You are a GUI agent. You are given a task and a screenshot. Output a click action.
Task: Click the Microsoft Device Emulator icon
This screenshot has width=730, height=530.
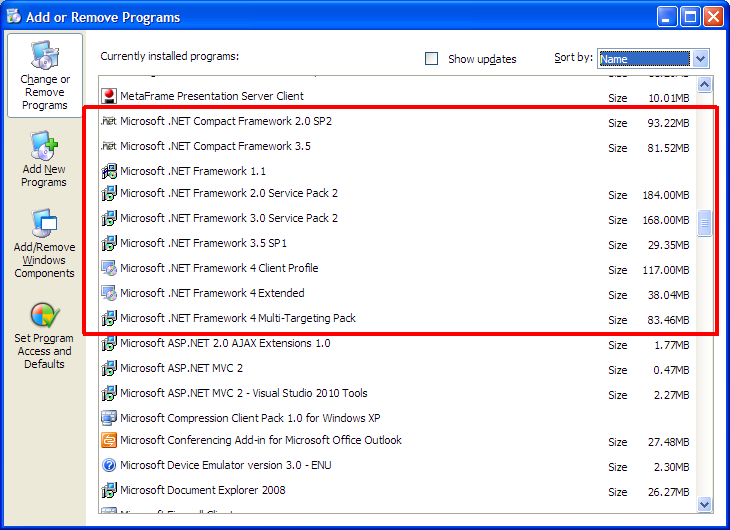pos(109,465)
